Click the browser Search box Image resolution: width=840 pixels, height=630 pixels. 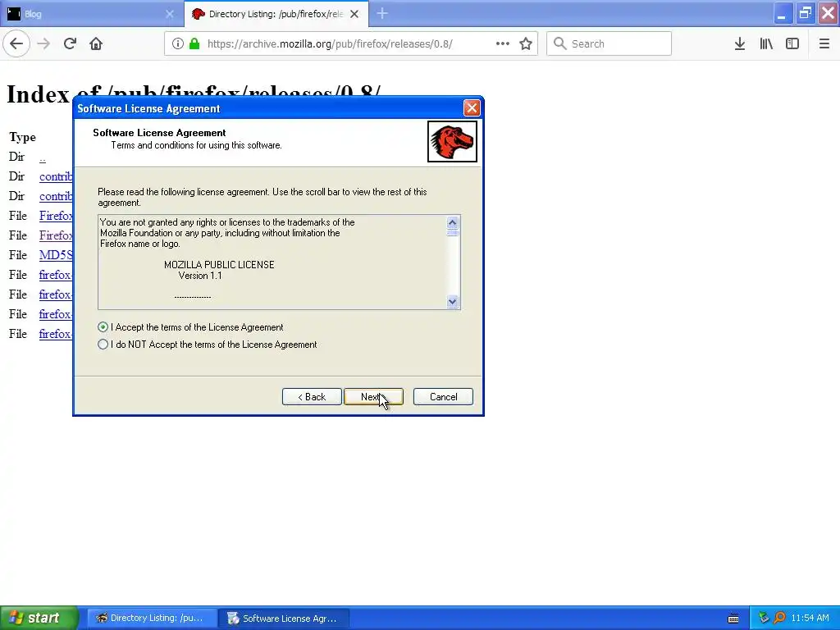[x=609, y=43]
